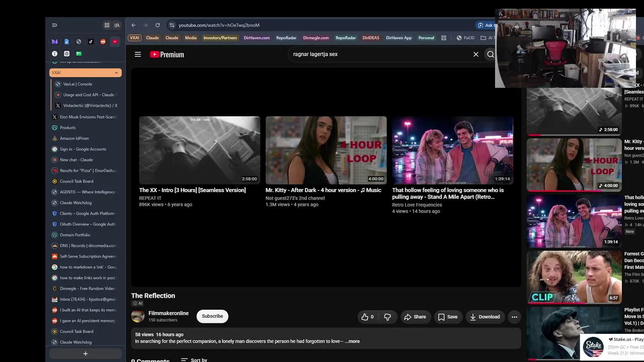Play The XX Intro endscreen thumbnail
644x362 pixels.
[x=200, y=150]
